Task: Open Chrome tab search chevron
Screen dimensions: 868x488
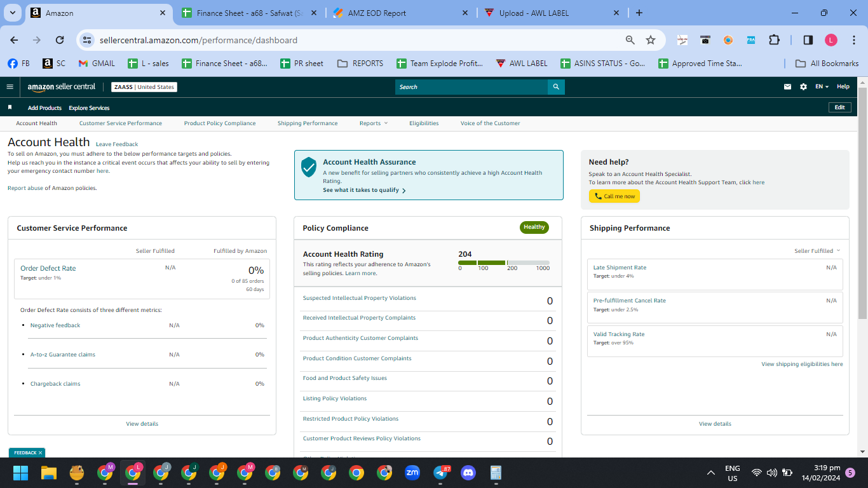Action: (x=13, y=13)
